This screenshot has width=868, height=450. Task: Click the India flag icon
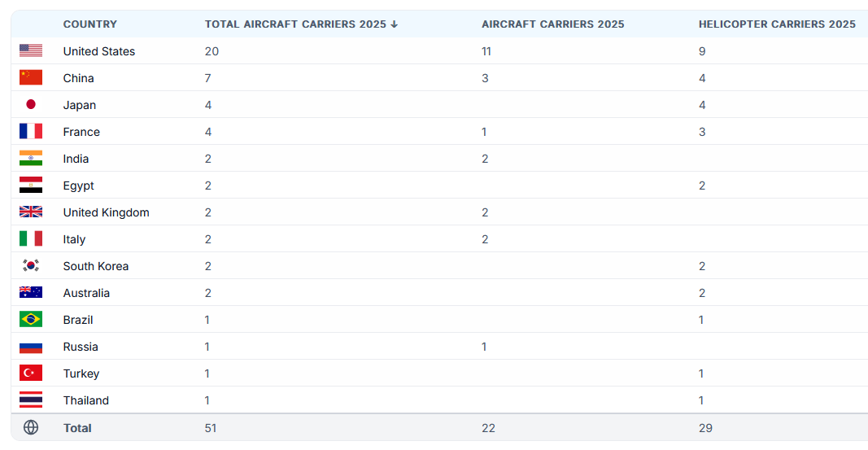point(31,159)
